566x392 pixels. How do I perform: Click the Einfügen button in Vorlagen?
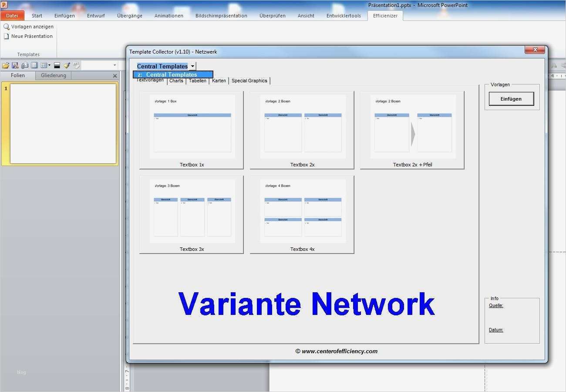(x=511, y=99)
